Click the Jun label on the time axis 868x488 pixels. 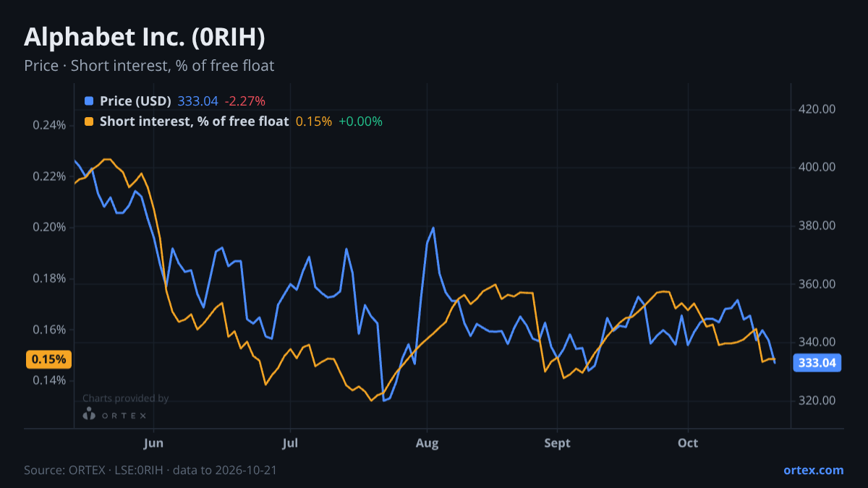click(153, 443)
